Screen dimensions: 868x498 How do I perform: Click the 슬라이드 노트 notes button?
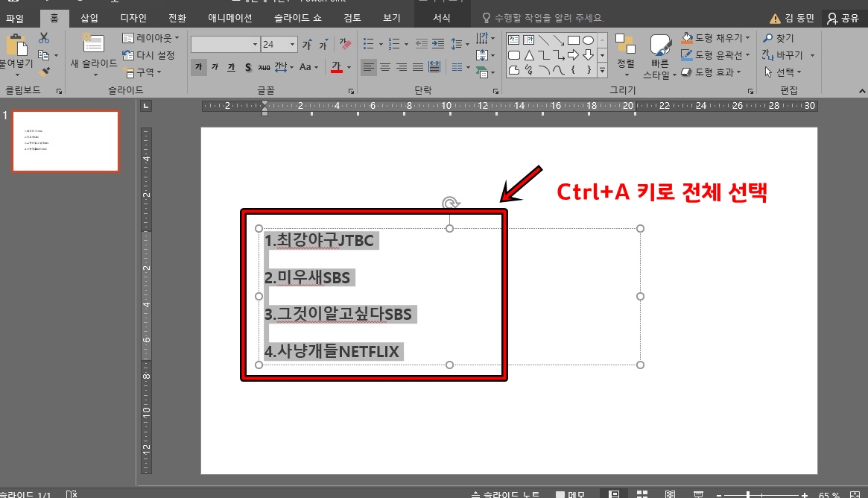point(505,494)
